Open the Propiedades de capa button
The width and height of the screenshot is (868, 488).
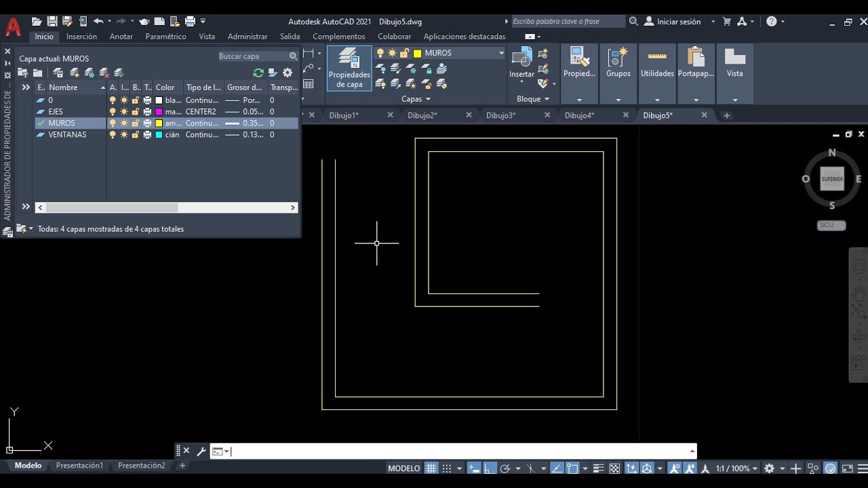(349, 68)
